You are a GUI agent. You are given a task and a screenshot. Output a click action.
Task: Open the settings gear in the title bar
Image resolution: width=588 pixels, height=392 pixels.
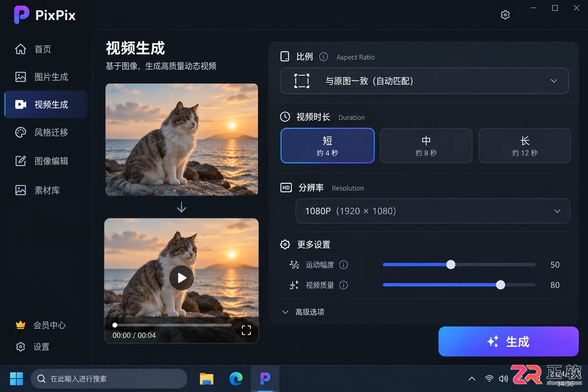coord(505,15)
